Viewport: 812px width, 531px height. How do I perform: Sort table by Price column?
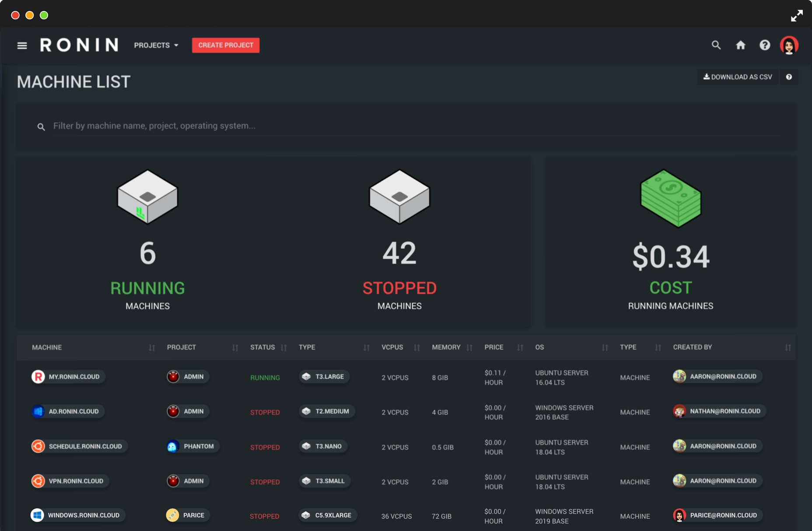click(x=520, y=348)
